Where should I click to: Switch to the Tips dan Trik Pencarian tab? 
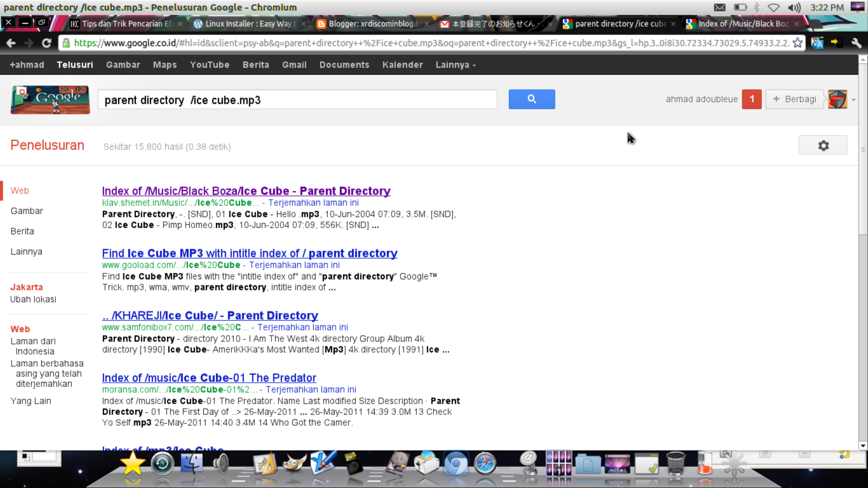127,24
